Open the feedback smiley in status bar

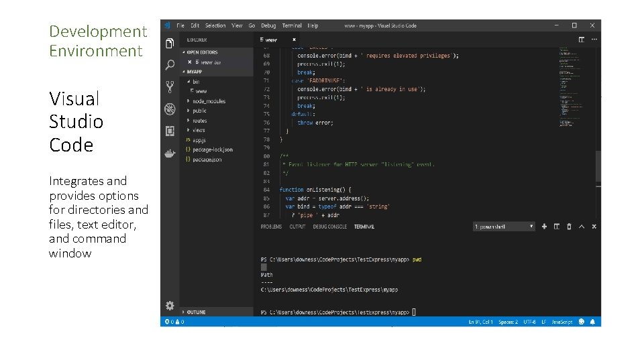(x=582, y=322)
